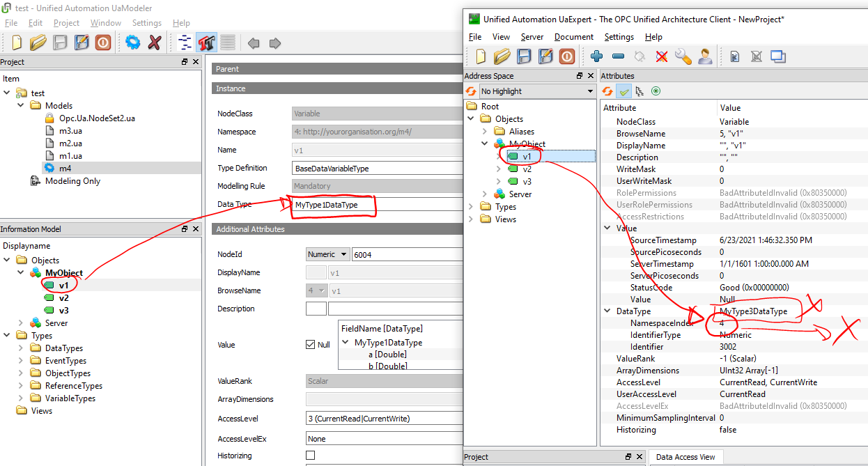Image resolution: width=868 pixels, height=466 pixels.
Task: Toggle the Null checkbox next to Value
Action: coord(310,343)
